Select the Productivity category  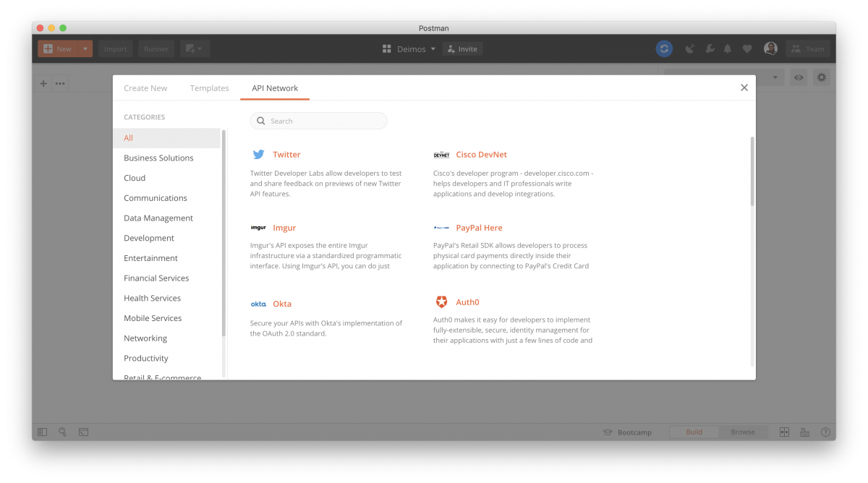coord(167,359)
